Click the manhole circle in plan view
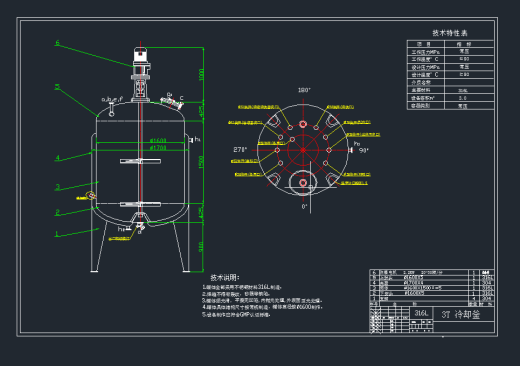Viewport: 520px width, 366px height. pyautogui.click(x=303, y=183)
